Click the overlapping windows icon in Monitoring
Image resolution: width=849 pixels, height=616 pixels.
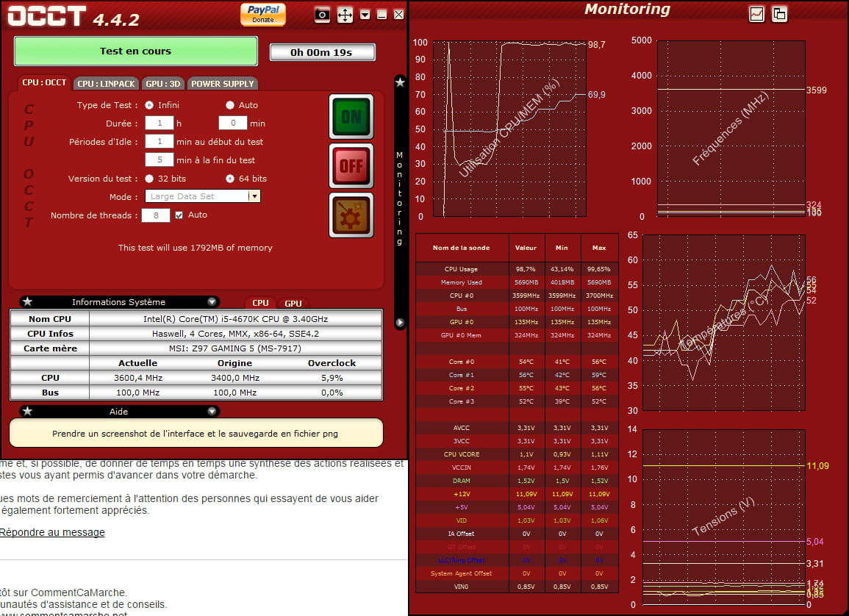tap(778, 14)
